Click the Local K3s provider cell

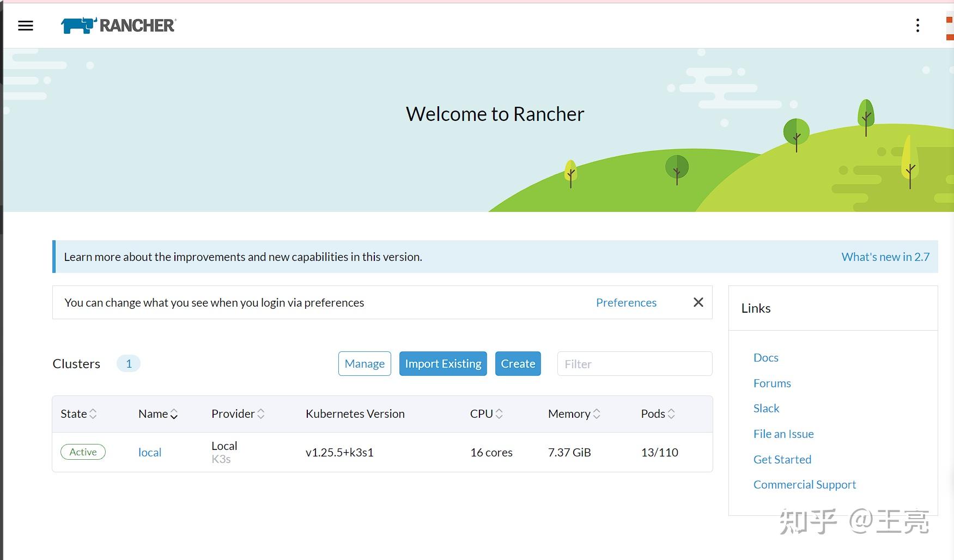(x=224, y=452)
